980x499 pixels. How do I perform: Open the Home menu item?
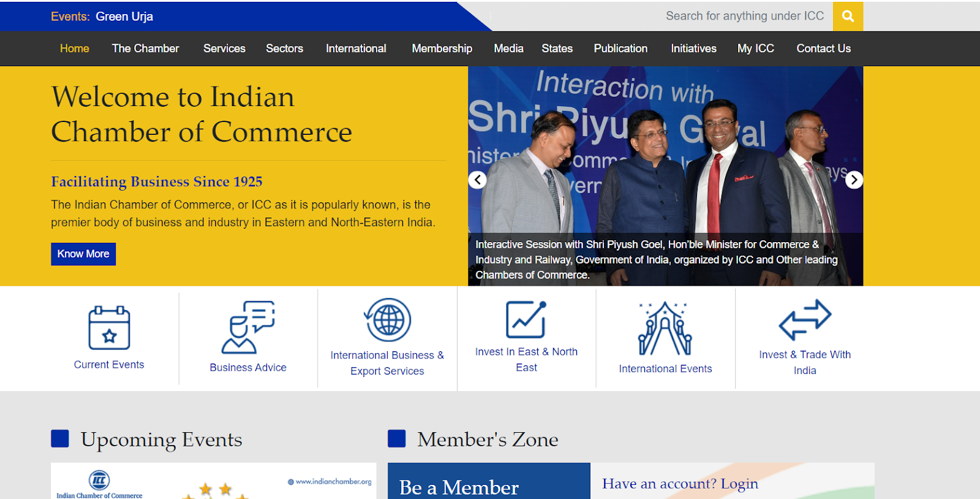75,48
